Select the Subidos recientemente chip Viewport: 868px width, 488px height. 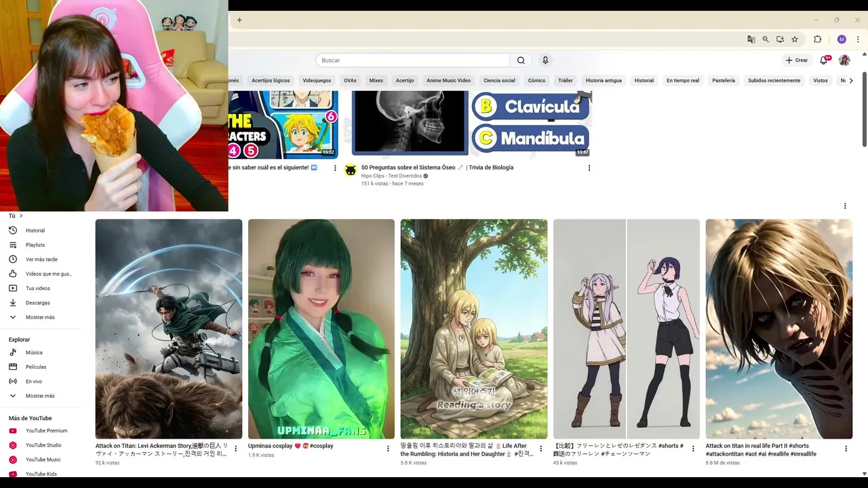point(774,81)
